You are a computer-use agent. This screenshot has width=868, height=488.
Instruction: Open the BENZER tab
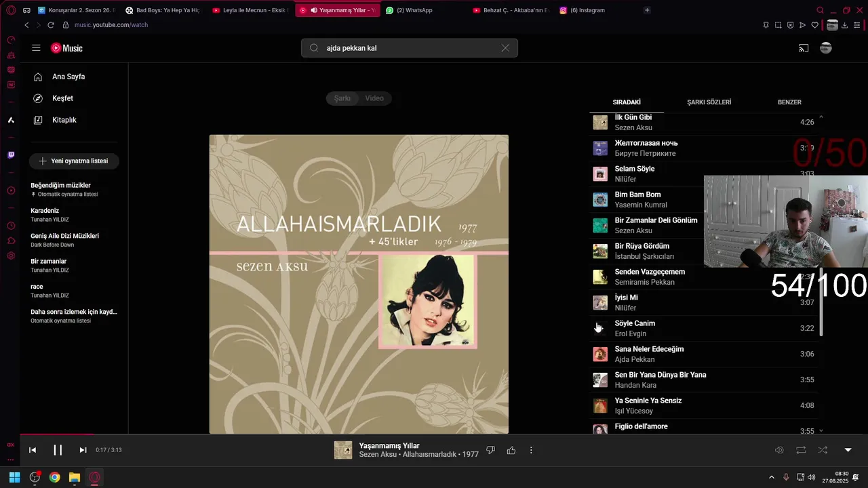[789, 102]
